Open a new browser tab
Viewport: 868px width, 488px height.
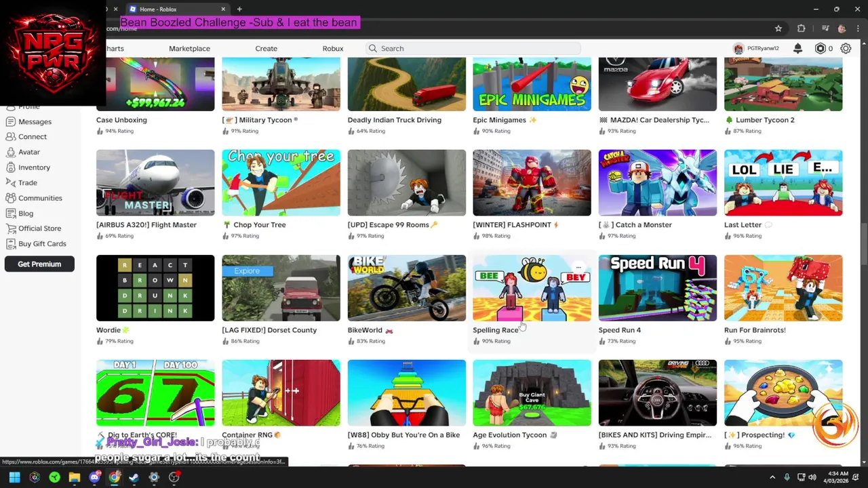tap(239, 9)
